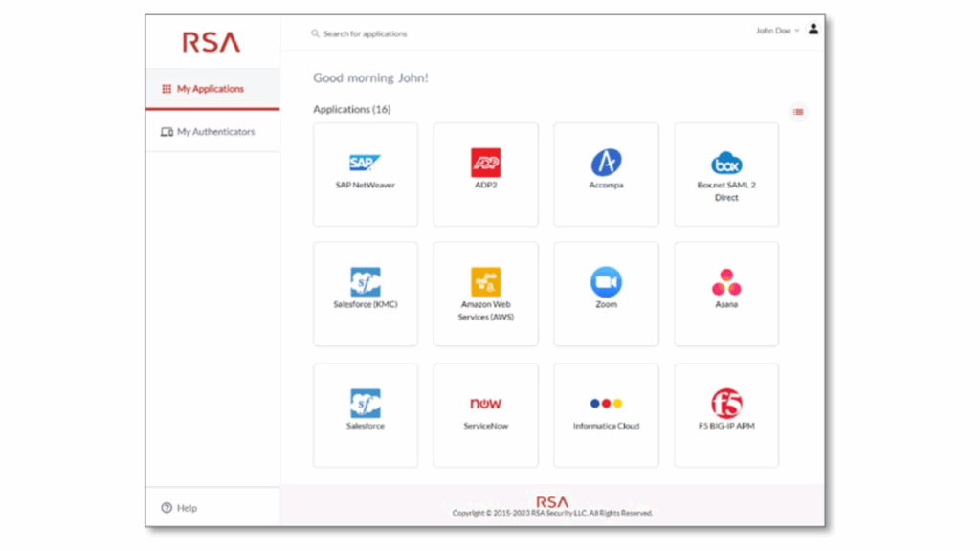
Task: Open the Help section
Action: 178,508
